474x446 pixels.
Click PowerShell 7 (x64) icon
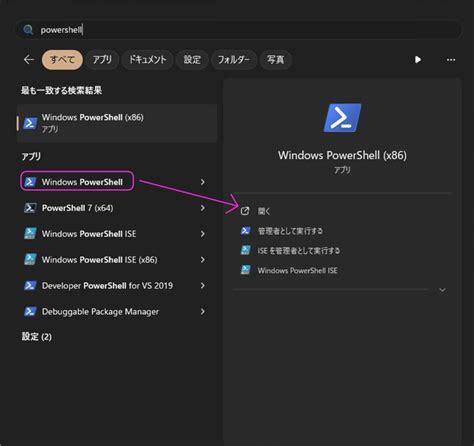point(30,208)
